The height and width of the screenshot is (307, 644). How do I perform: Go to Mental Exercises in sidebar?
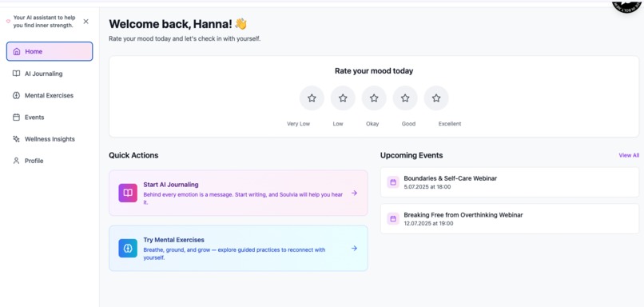click(50, 95)
